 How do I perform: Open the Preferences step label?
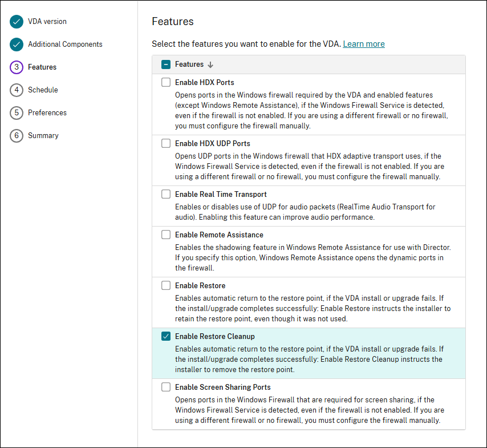point(47,113)
